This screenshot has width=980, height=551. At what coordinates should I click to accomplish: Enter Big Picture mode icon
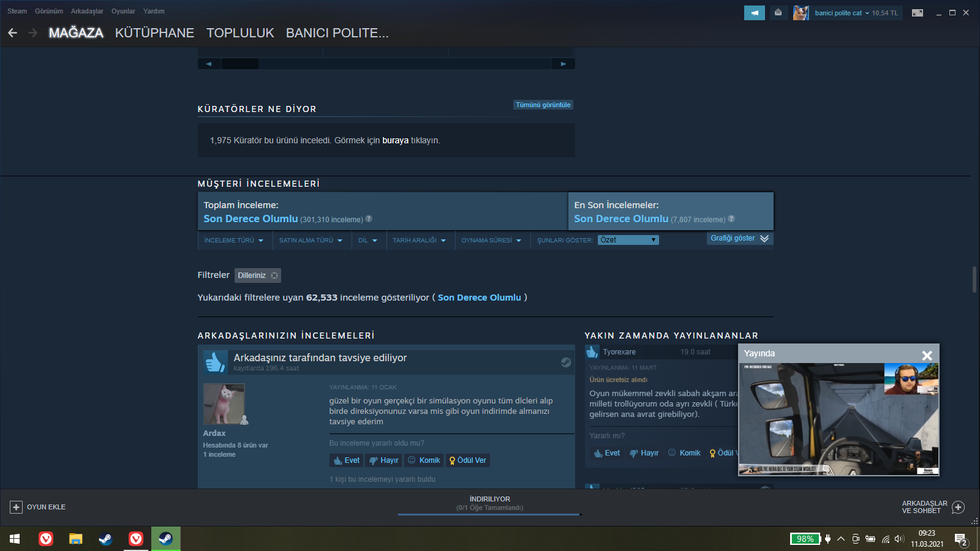click(918, 13)
